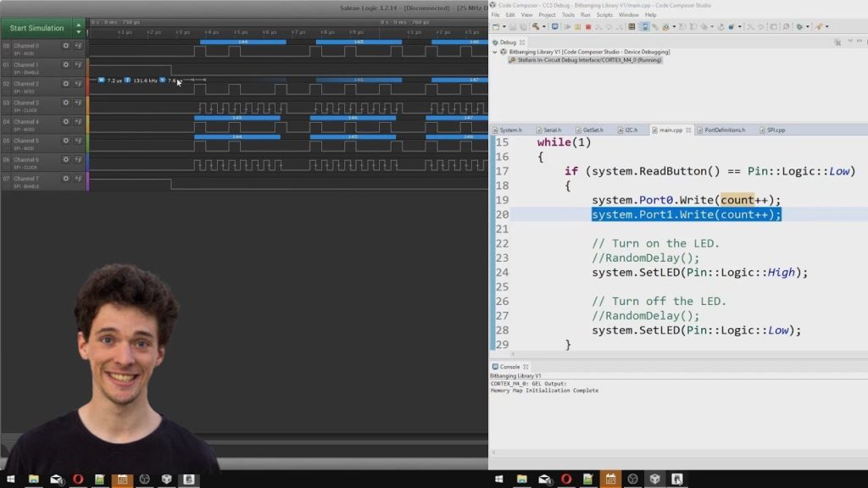Screen dimensions: 868x488
Task: Set trigger on Channel 3
Action: tap(78, 103)
